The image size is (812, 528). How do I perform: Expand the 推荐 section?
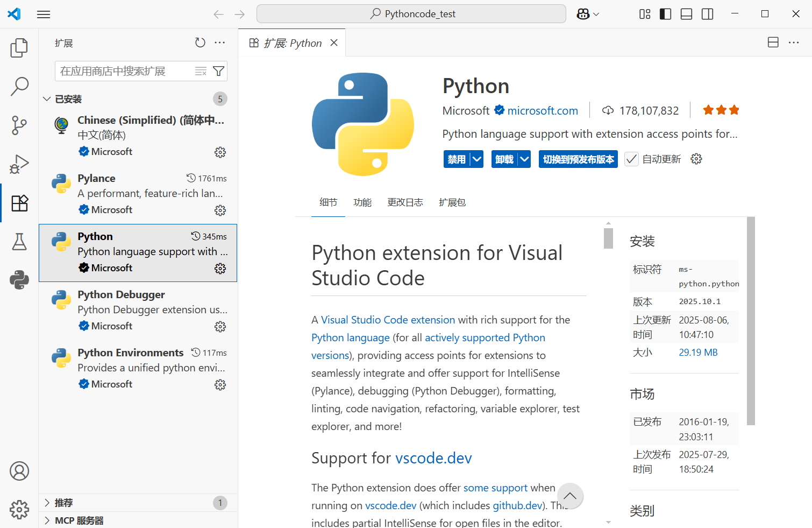(138, 503)
